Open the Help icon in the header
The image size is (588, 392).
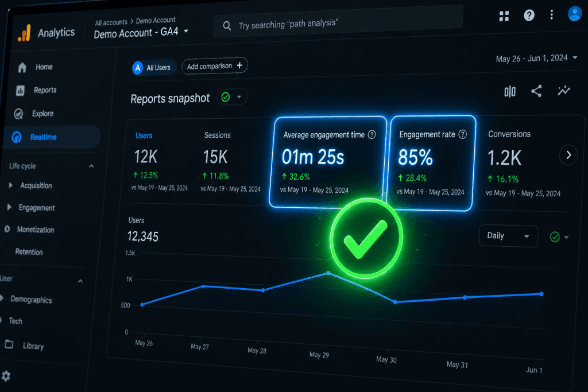(529, 15)
